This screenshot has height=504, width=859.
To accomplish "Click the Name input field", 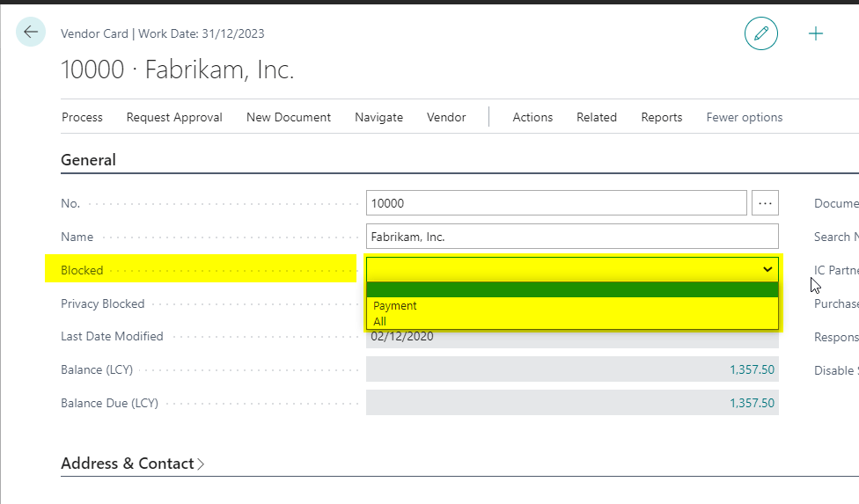I will 572,237.
